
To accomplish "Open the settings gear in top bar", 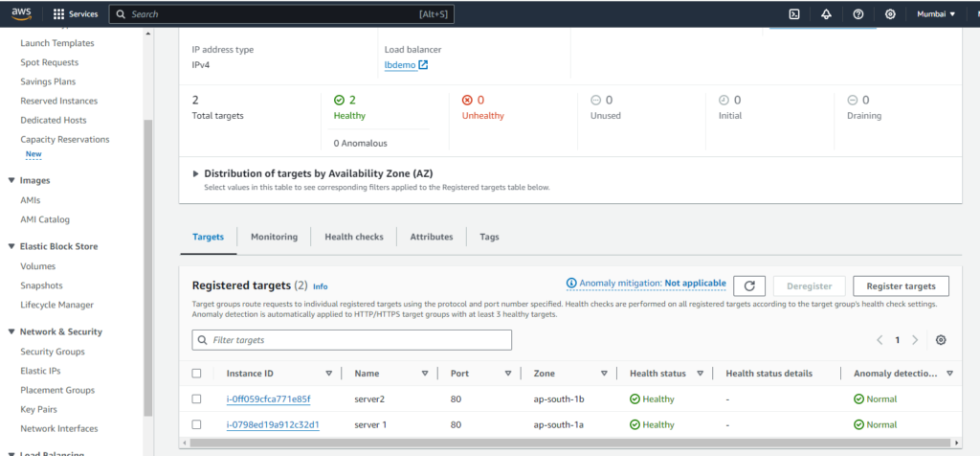I will point(890,14).
